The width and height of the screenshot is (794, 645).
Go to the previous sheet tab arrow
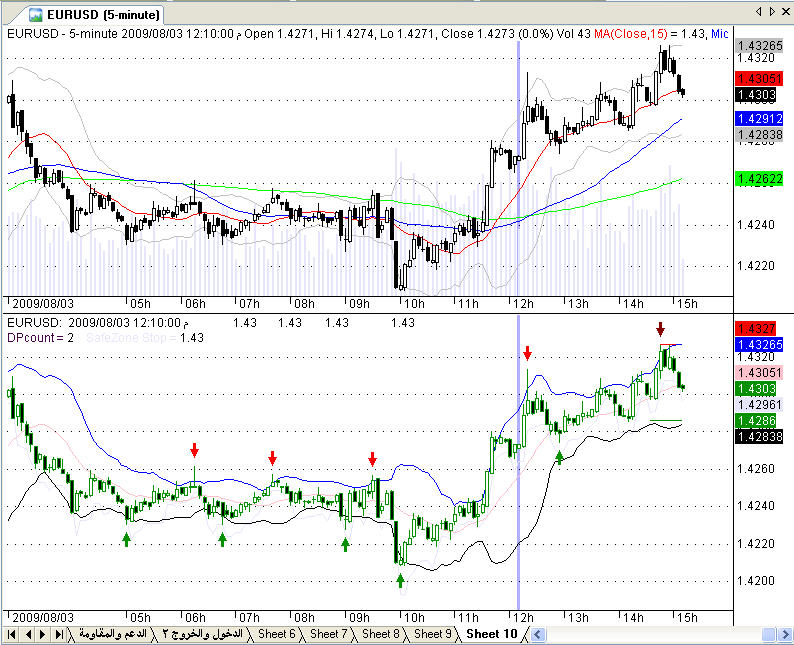(28, 634)
